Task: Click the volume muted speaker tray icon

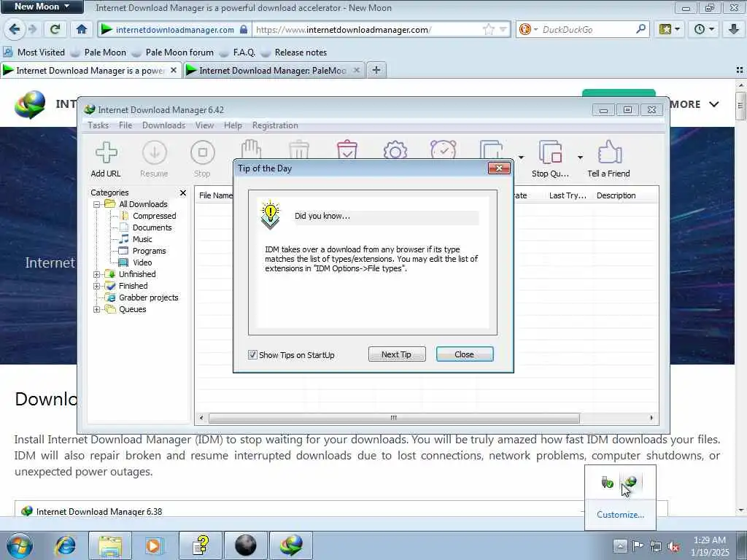Action: (x=673, y=546)
